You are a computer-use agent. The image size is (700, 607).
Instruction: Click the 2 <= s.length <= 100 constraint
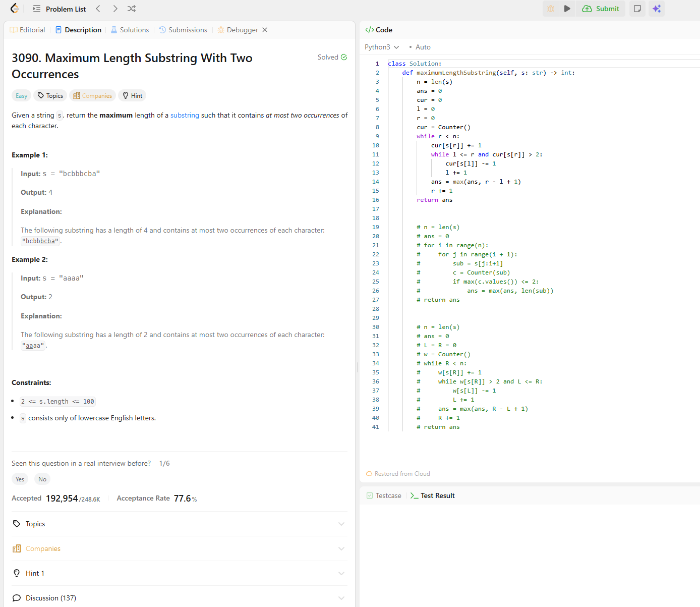coord(57,402)
